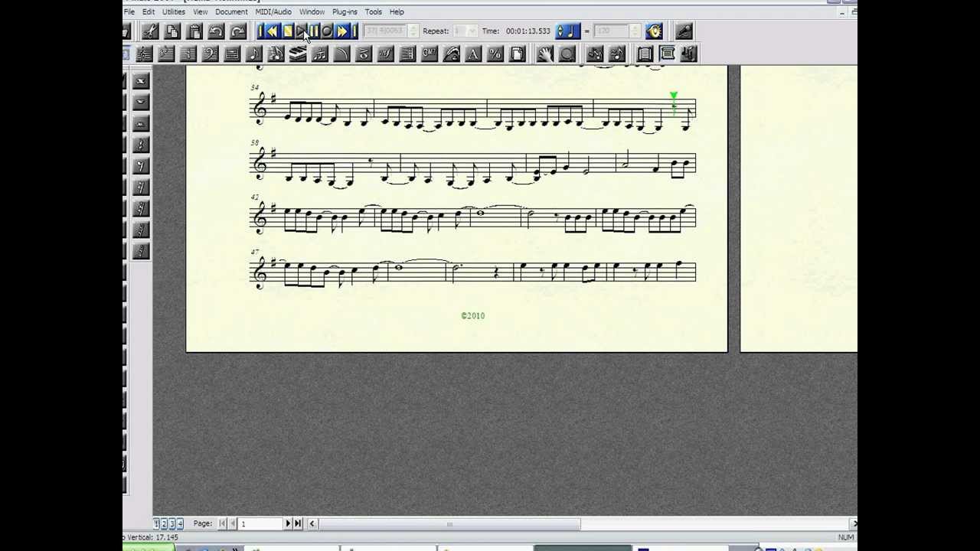Go to the next page

coord(288,523)
